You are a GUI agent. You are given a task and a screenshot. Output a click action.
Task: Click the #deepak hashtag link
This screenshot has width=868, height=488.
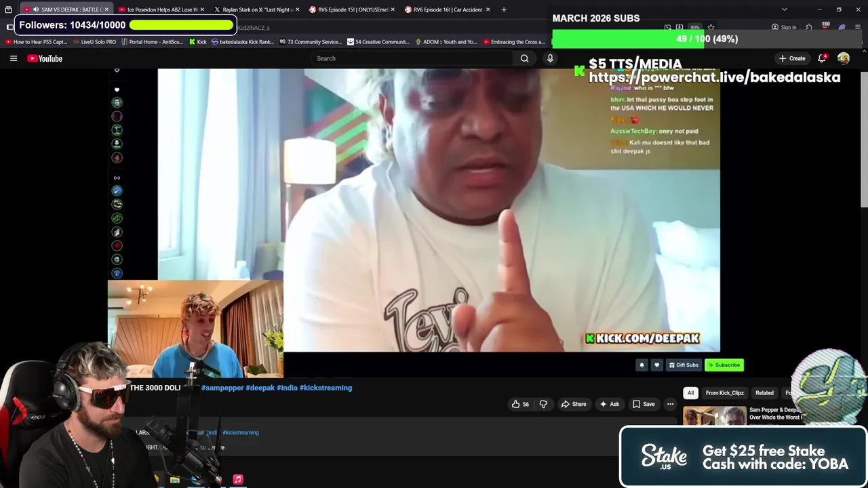tap(260, 388)
